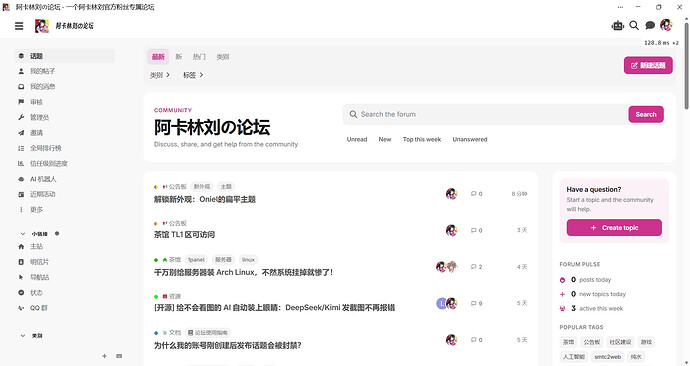Click the plus icon at sidebar bottom
The width and height of the screenshot is (690, 366).
104,356
